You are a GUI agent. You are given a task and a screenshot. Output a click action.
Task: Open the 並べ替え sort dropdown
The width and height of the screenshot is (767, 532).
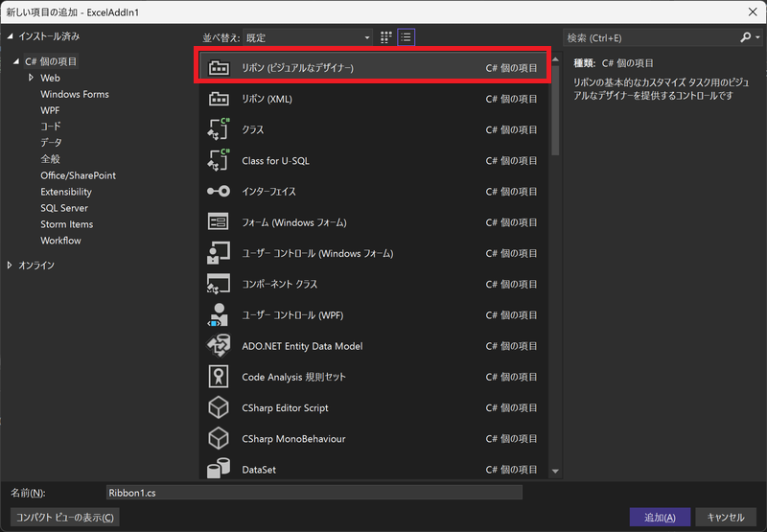coord(307,37)
